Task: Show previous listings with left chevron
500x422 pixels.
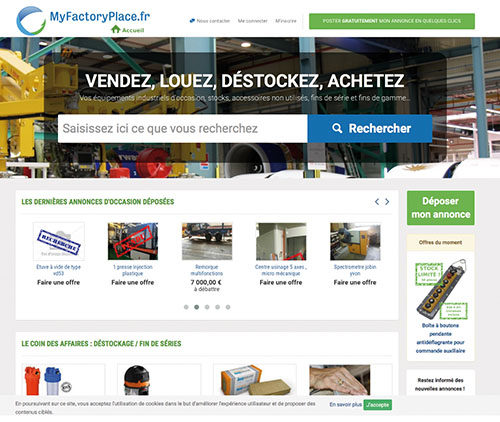Action: pyautogui.click(x=377, y=202)
